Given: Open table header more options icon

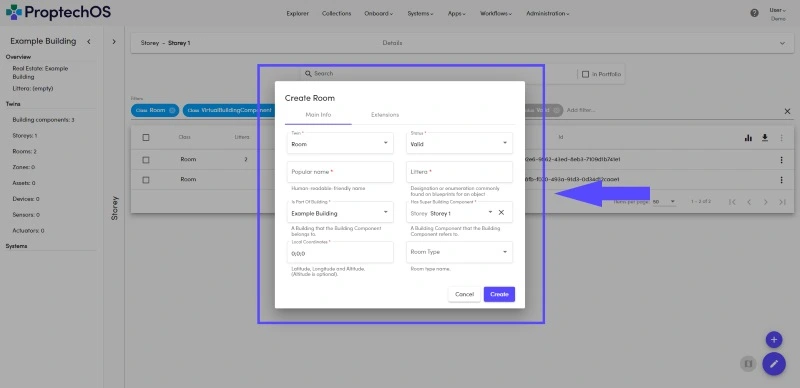Looking at the screenshot, I should [x=781, y=138].
